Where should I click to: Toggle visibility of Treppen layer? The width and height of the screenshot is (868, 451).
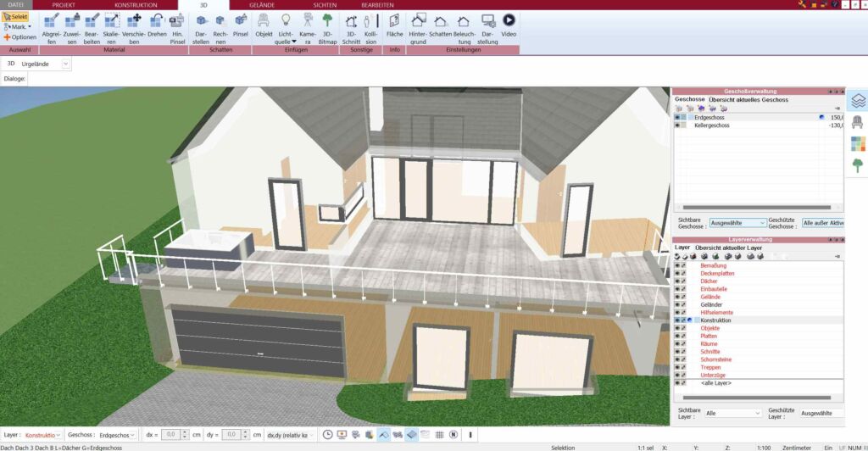pos(677,367)
